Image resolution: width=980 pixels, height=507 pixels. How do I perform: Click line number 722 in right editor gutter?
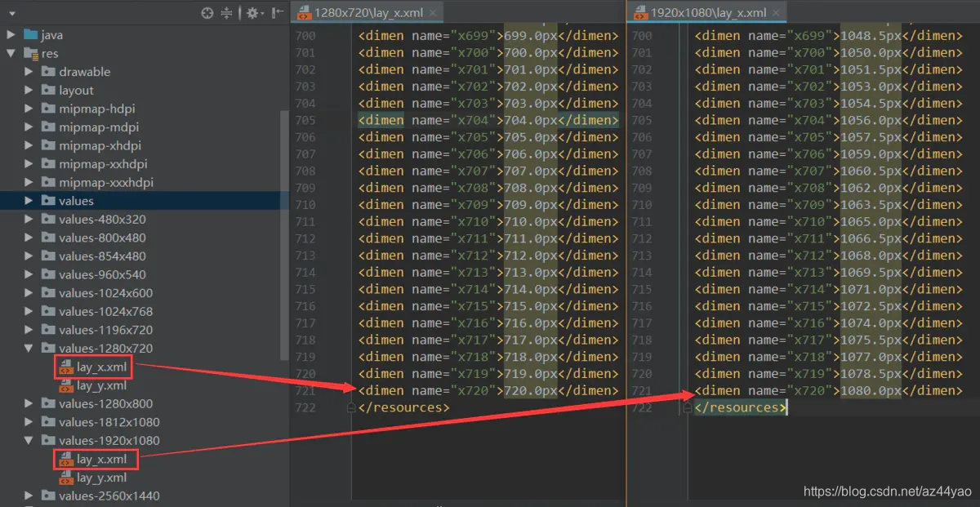tap(642, 407)
